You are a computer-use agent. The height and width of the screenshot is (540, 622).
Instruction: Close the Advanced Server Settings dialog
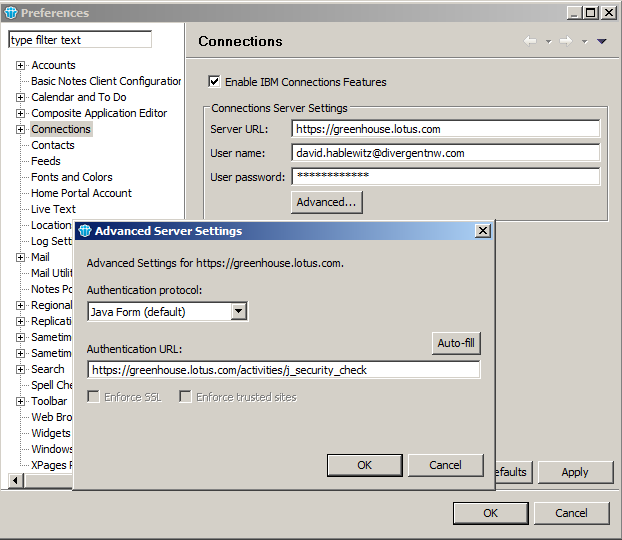tap(482, 231)
